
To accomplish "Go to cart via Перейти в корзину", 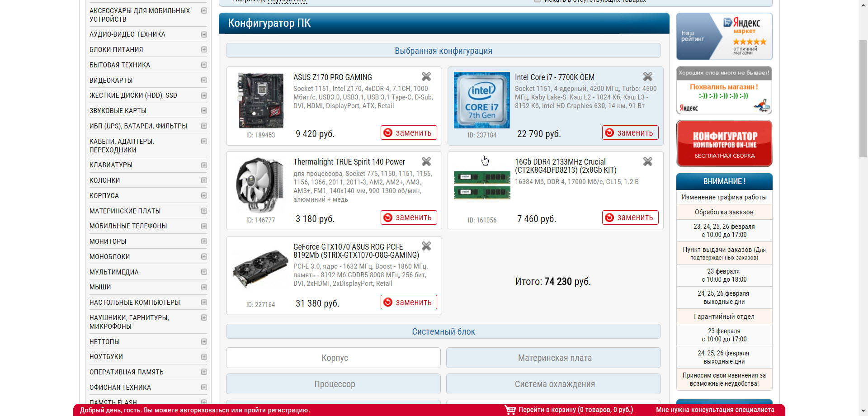I will (x=576, y=410).
